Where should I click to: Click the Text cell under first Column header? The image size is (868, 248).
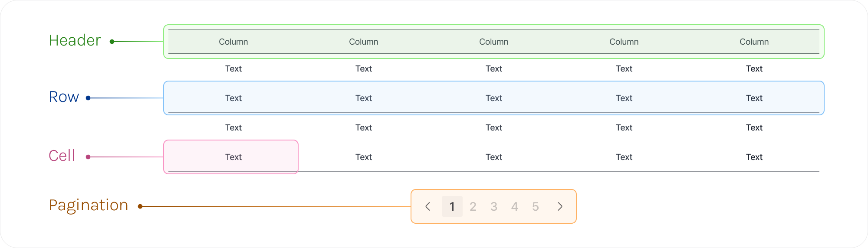233,69
